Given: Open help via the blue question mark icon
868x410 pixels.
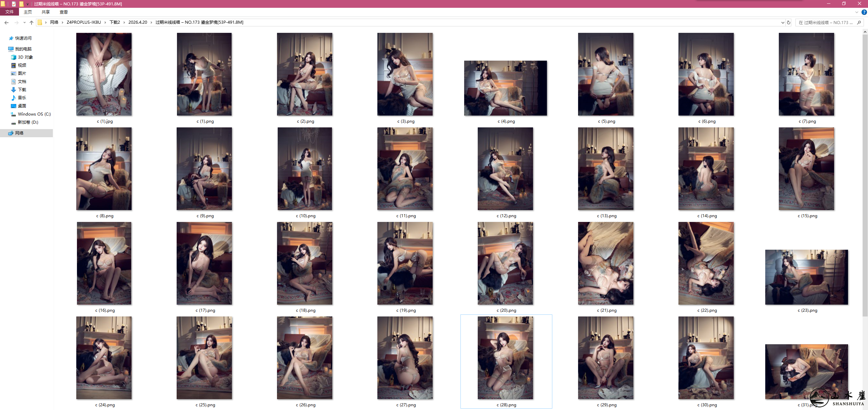Looking at the screenshot, I should 864,12.
